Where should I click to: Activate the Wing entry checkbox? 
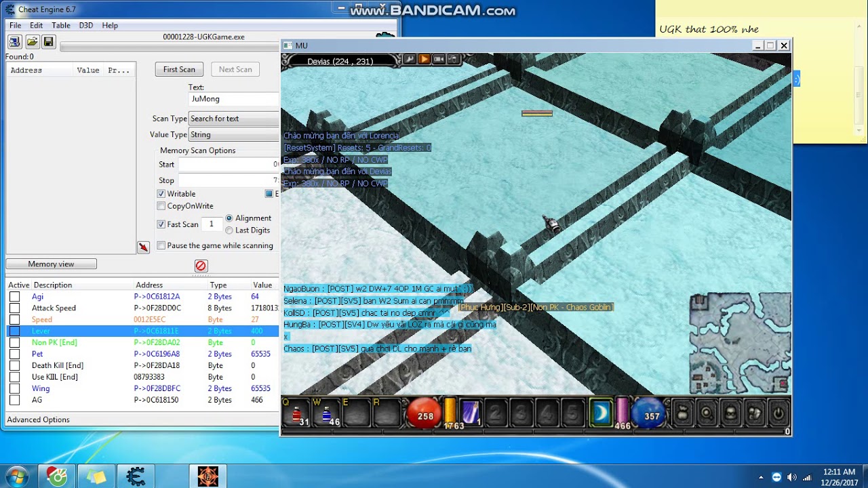point(14,389)
